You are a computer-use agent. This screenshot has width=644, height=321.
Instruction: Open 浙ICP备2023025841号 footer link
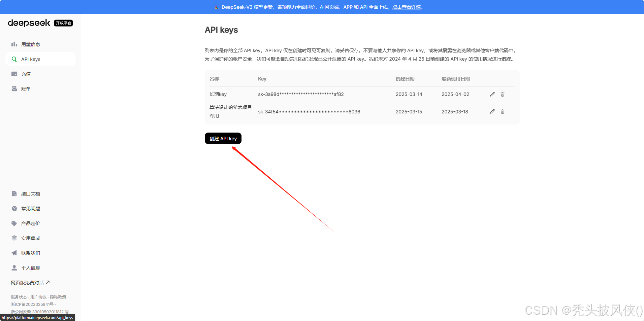[x=32, y=305]
